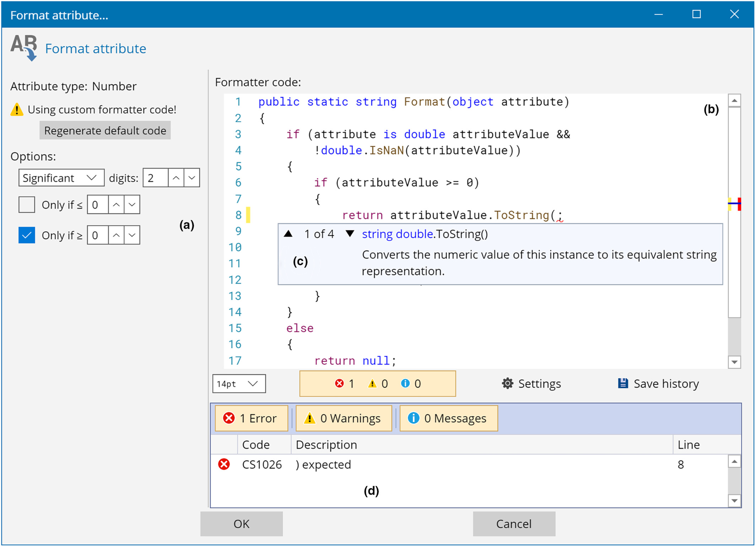Image resolution: width=756 pixels, height=547 pixels.
Task: Sort by the Code column header
Action: pos(264,445)
